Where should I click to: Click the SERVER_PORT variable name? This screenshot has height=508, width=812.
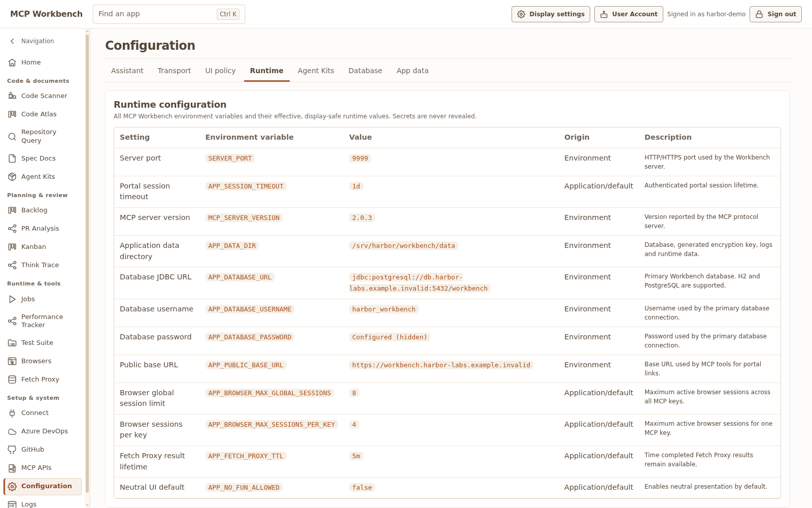230,158
